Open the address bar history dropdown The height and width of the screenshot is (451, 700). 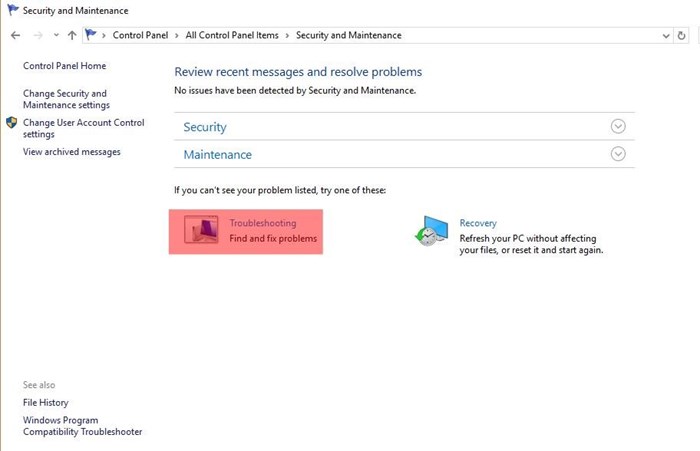click(x=666, y=36)
